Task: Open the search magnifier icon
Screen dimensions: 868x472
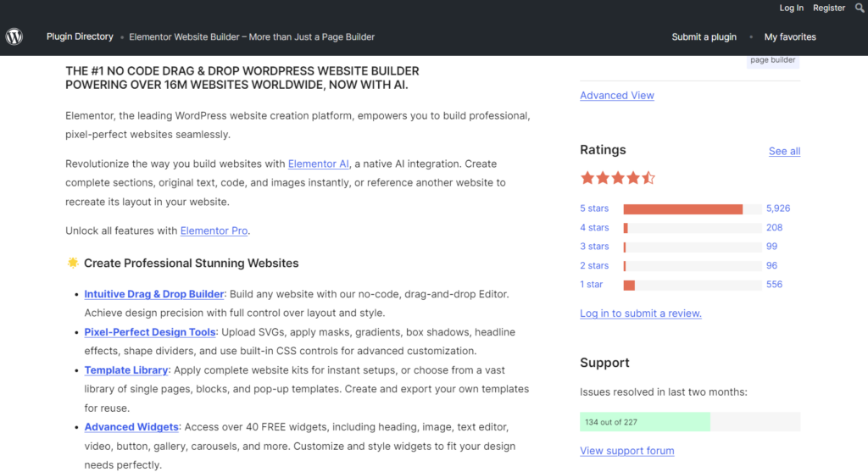Action: point(860,8)
